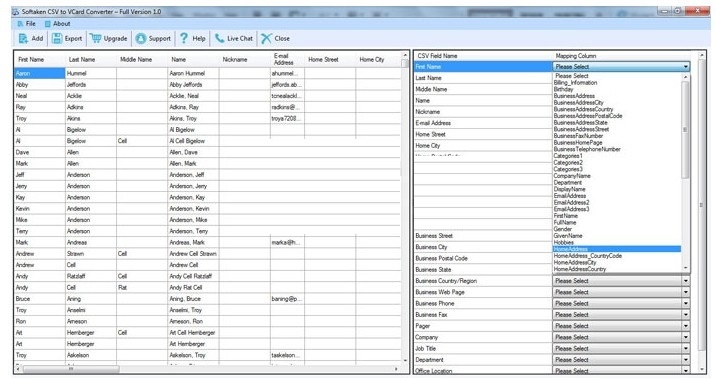Viewport: 716px width, 380px height.
Task: Click the Close X icon in toolbar
Action: click(266, 38)
